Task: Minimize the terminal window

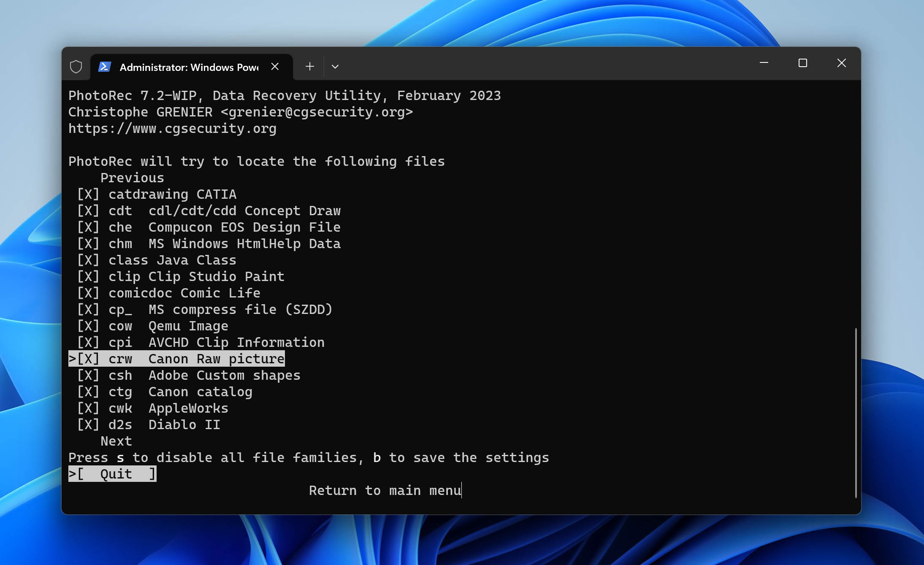Action: pos(764,63)
